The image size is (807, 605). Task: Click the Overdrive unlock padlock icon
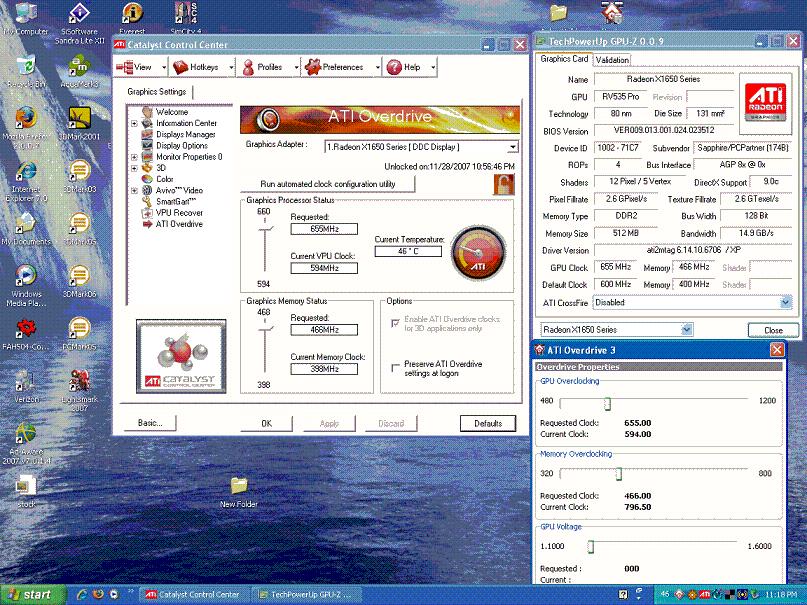click(x=503, y=184)
